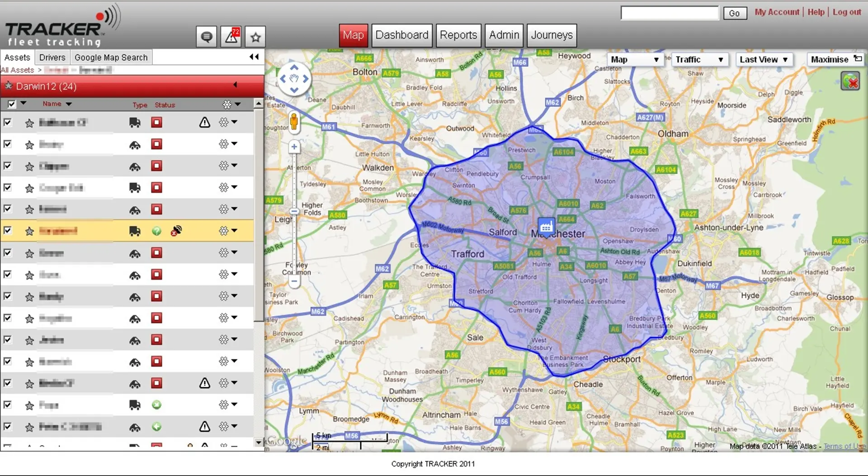Untick checkbox of row with green diagonal arrow
Image resolution: width=868 pixels, height=476 pixels.
pos(8,405)
